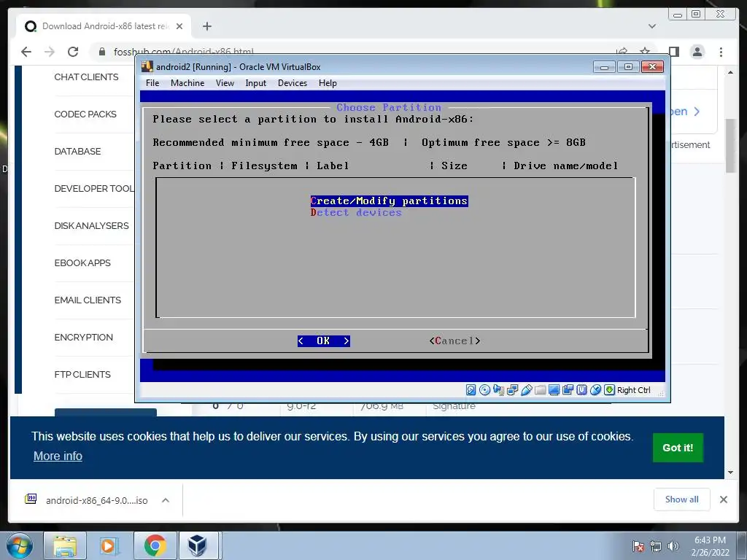747x560 pixels.
Task: Click the VirtualBox title bar app icon
Action: (147, 66)
